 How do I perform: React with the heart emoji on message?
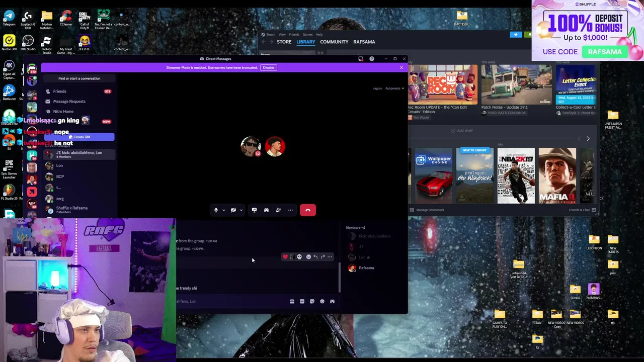pyautogui.click(x=285, y=257)
